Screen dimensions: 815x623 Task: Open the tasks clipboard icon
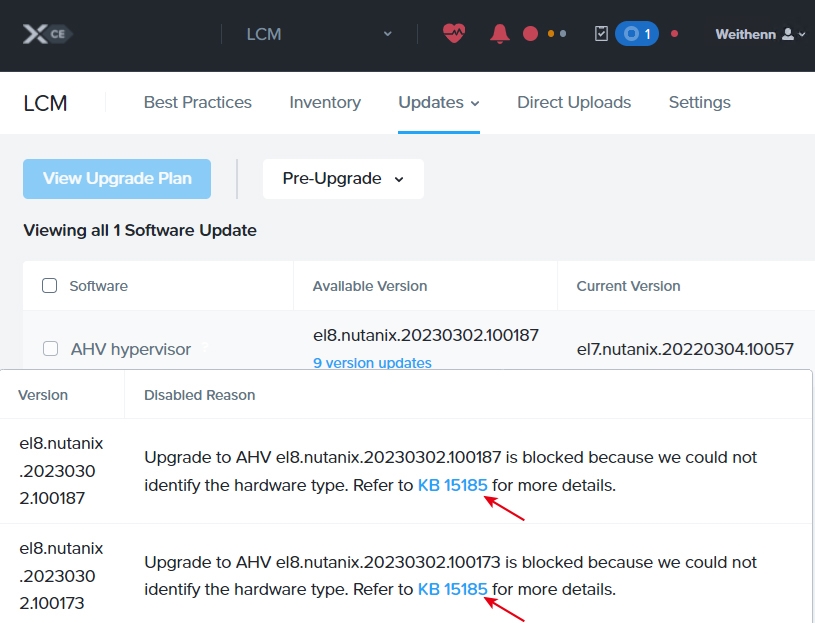pyautogui.click(x=601, y=34)
